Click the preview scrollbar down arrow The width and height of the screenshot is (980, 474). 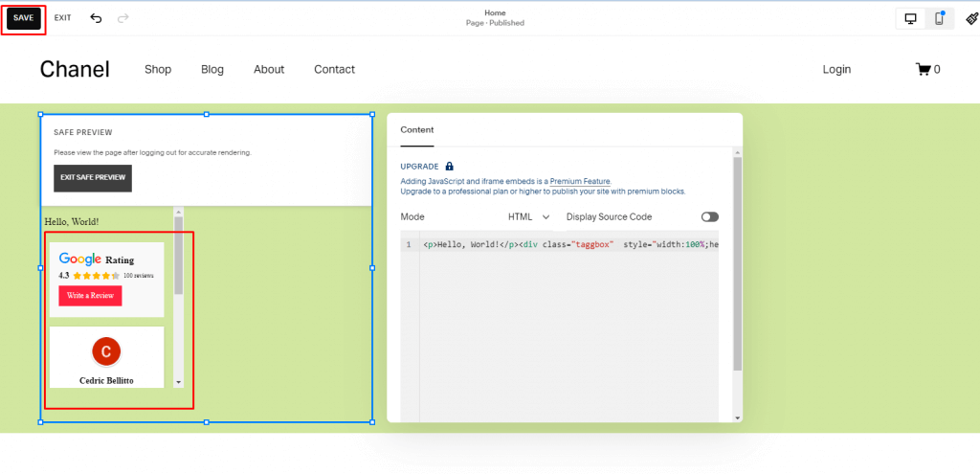[178, 381]
